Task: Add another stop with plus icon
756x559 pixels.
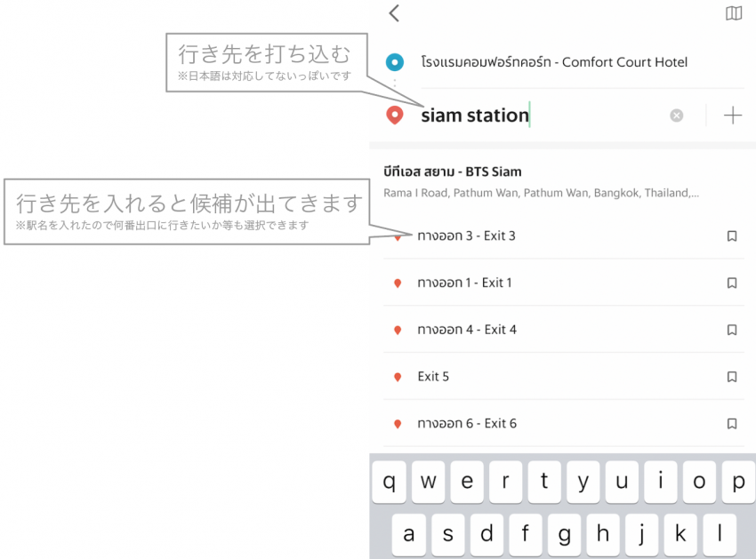Action: tap(732, 116)
